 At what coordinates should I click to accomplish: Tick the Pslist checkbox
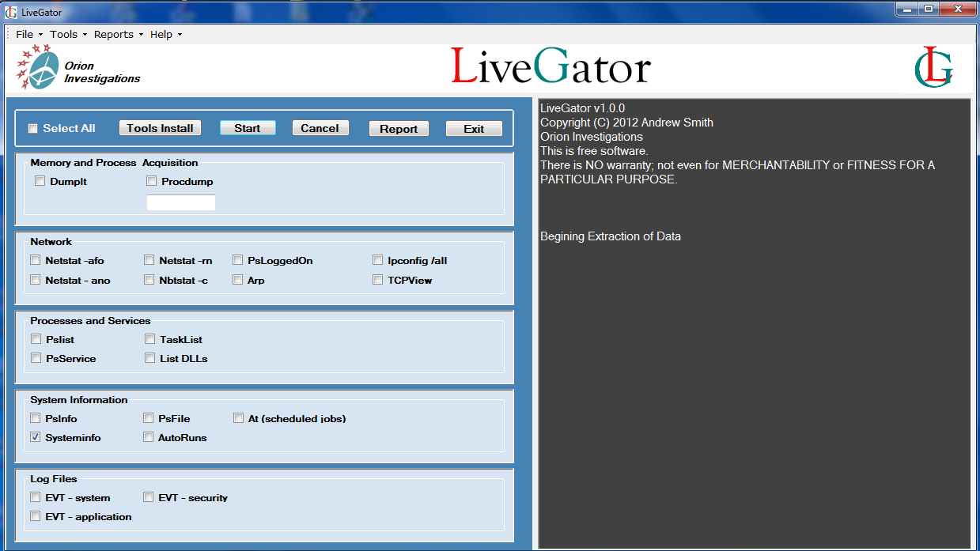click(x=36, y=339)
